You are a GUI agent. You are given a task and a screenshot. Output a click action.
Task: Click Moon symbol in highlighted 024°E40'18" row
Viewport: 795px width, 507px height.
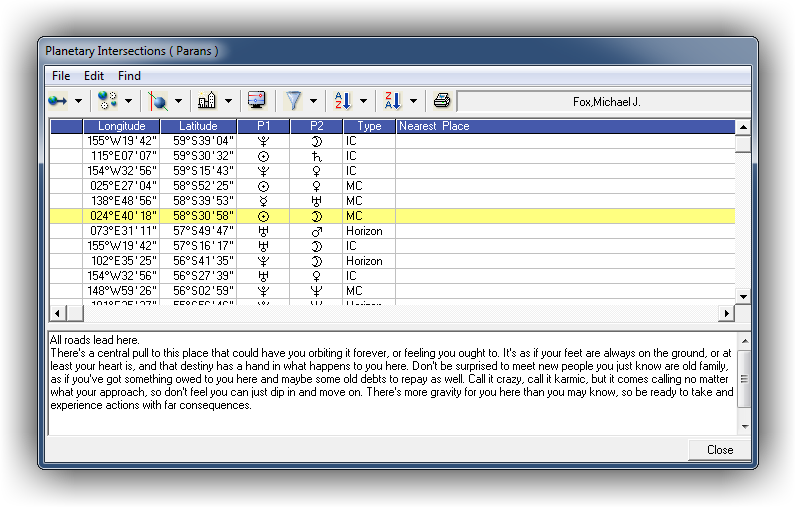[316, 216]
